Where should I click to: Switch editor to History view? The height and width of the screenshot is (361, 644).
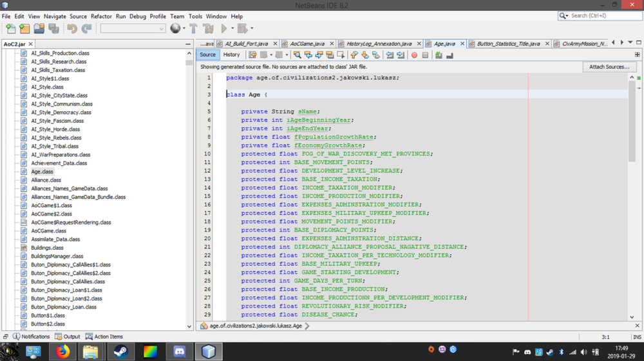[232, 55]
